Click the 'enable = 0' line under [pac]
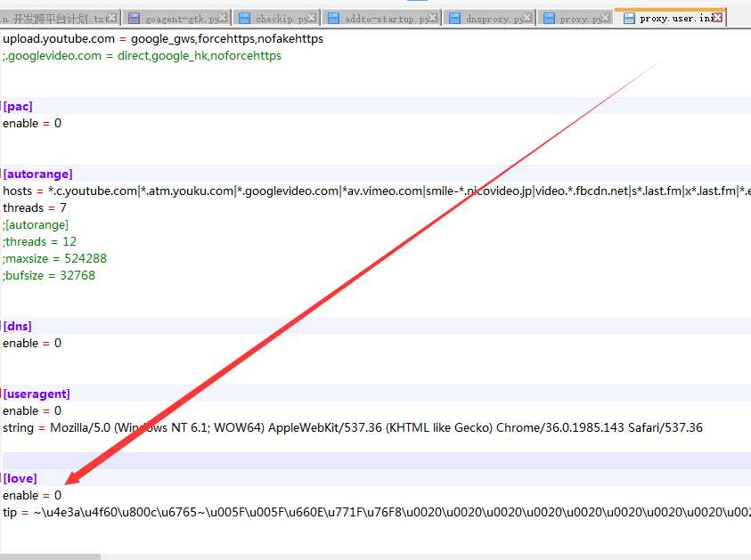 point(32,123)
